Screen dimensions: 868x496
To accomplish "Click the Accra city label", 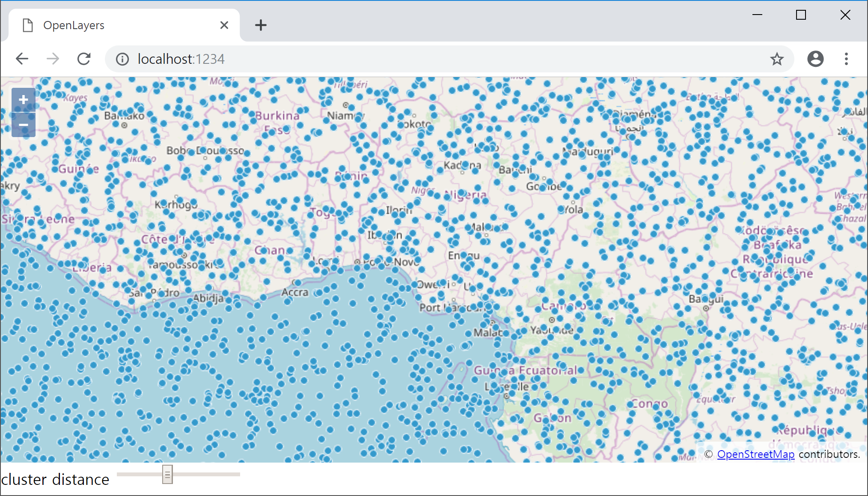I will (295, 292).
